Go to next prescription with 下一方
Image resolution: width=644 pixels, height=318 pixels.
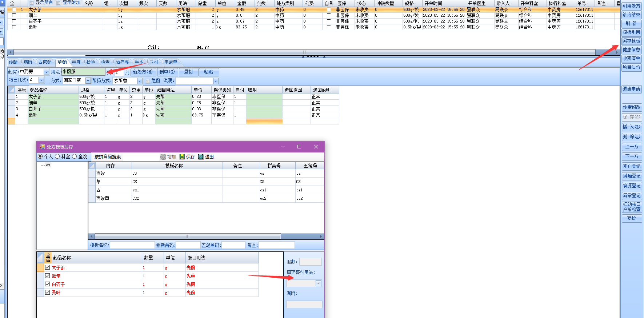pyautogui.click(x=632, y=156)
